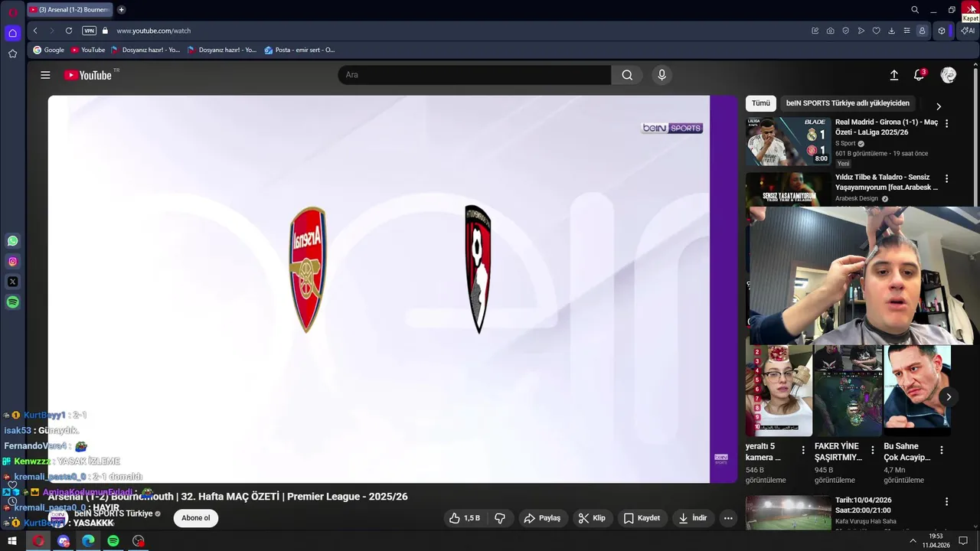Save video with Kaydet button
980x551 pixels.
642,518
